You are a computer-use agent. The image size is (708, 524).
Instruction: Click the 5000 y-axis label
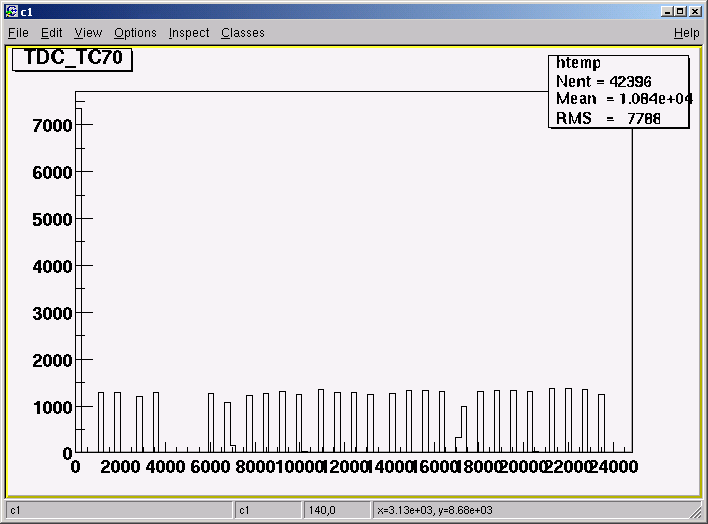[x=52, y=220]
